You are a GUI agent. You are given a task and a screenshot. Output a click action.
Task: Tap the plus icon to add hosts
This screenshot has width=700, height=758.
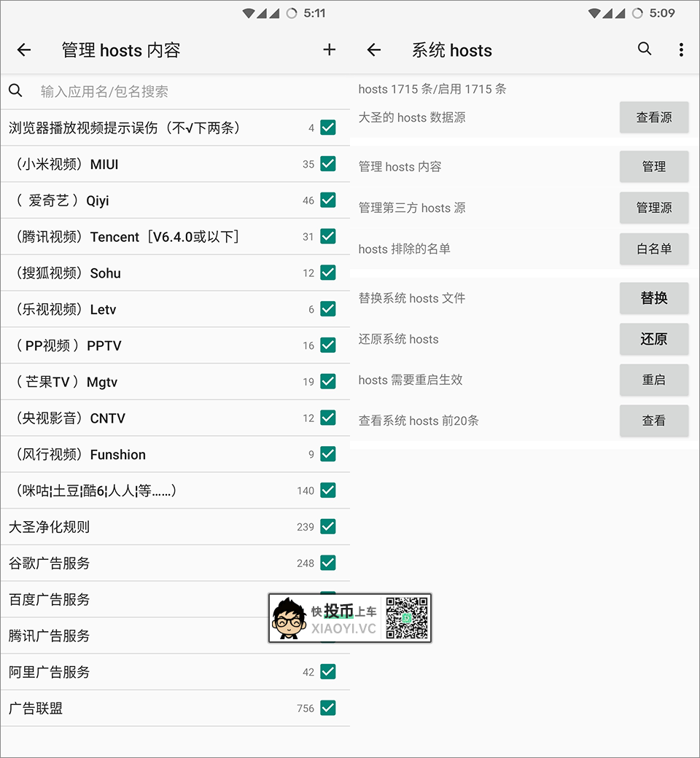(x=330, y=50)
